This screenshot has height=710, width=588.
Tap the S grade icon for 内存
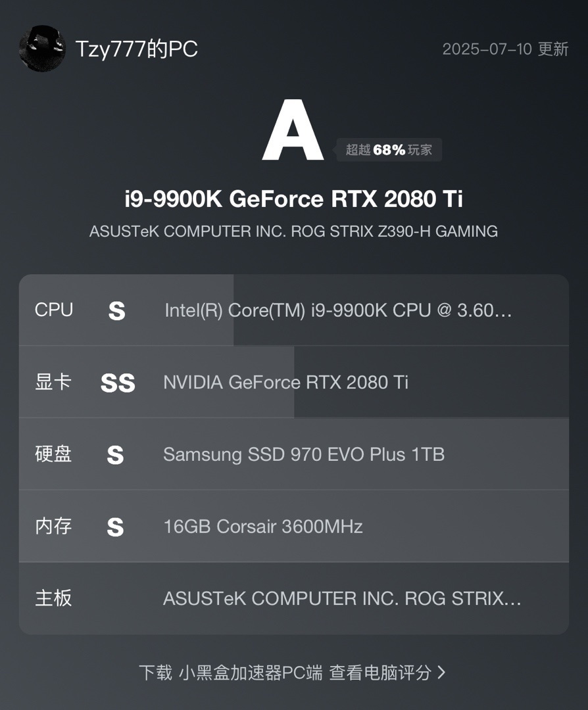115,527
